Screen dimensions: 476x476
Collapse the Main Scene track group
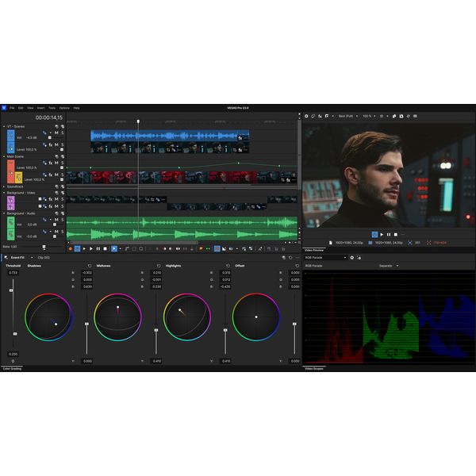(4, 156)
